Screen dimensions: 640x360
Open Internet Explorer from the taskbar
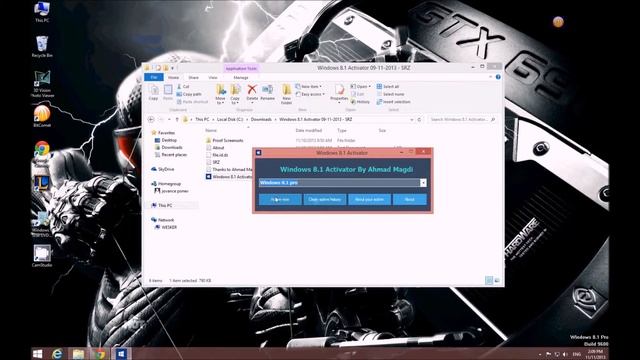pos(58,353)
